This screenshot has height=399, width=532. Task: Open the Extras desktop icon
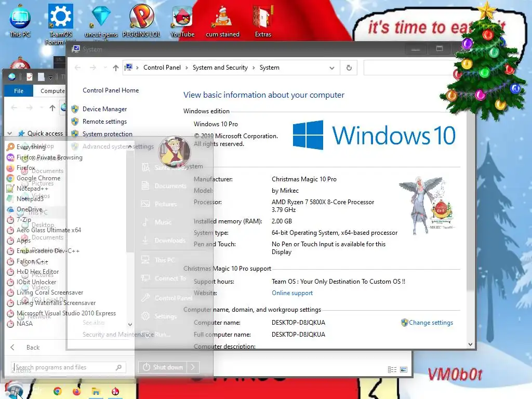pos(263,20)
